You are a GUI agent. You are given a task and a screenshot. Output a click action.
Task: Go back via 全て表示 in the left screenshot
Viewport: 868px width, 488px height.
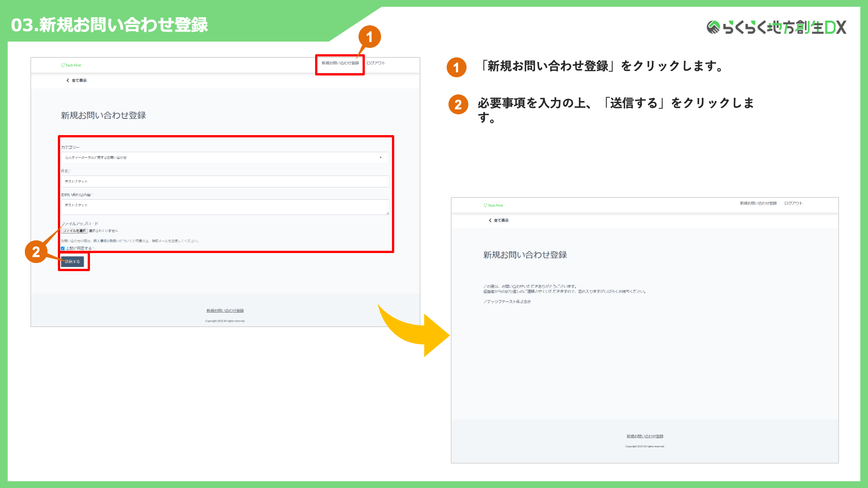[77, 80]
